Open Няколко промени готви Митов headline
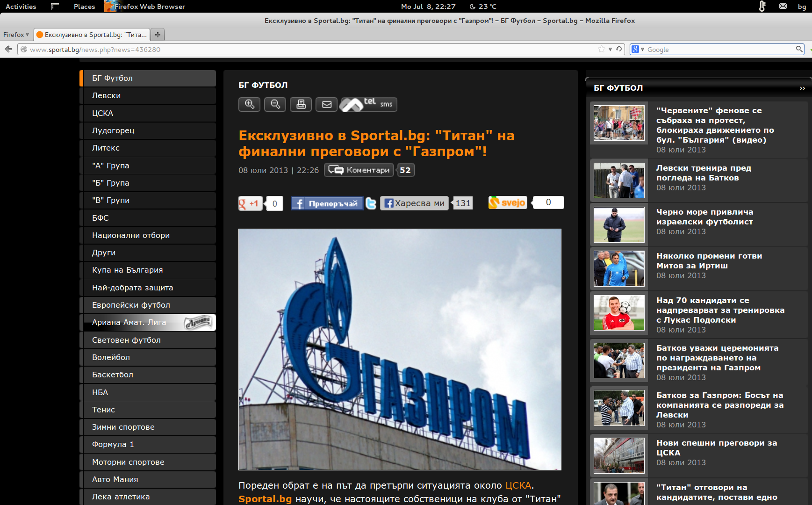812x505 pixels. coord(709,261)
